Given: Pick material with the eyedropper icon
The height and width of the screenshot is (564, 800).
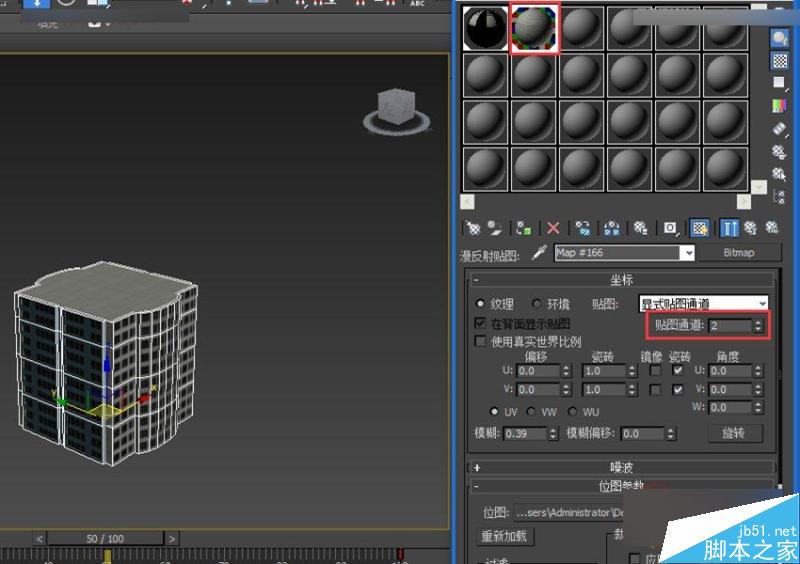Looking at the screenshot, I should 539,252.
